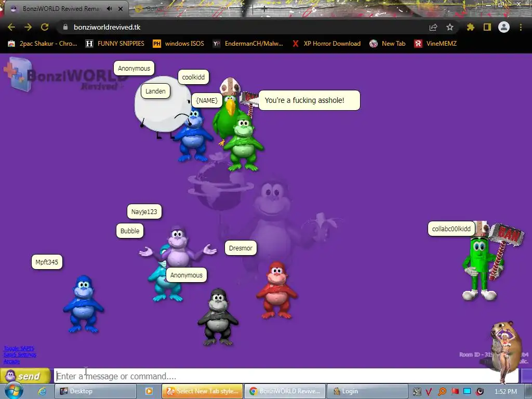
Task: Open the extensions puzzle icon
Action: pos(471,27)
